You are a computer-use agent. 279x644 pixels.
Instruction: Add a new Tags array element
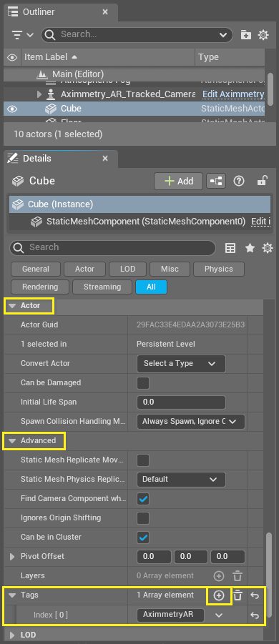tap(219, 595)
